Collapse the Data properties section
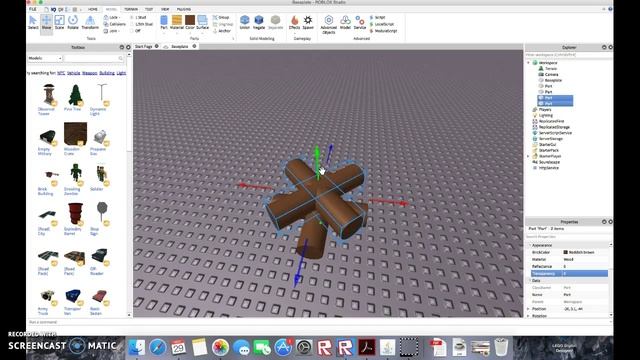The height and width of the screenshot is (360, 640). [x=530, y=280]
